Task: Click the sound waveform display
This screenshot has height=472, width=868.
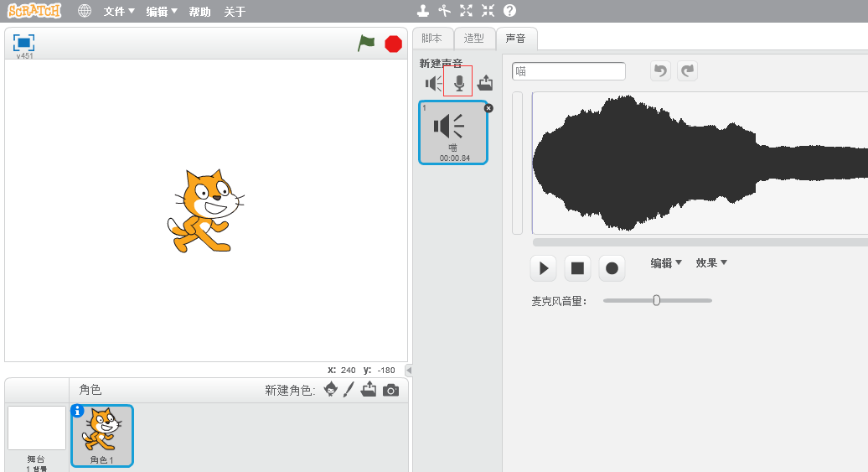Action: click(700, 163)
